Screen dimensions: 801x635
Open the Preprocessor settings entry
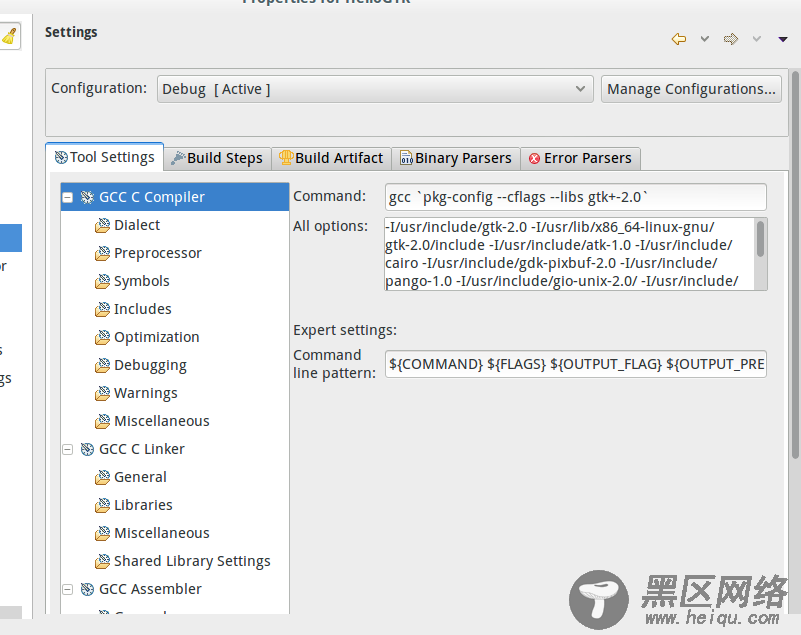(158, 253)
